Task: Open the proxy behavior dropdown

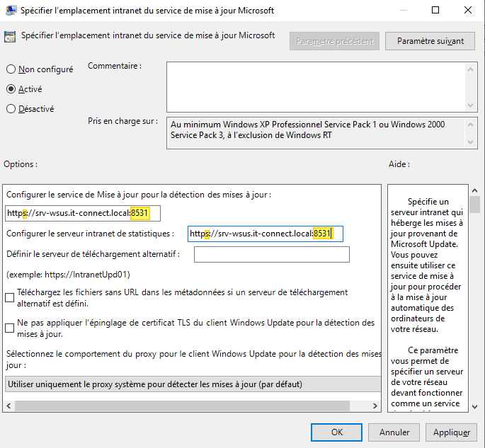Action: (x=193, y=384)
